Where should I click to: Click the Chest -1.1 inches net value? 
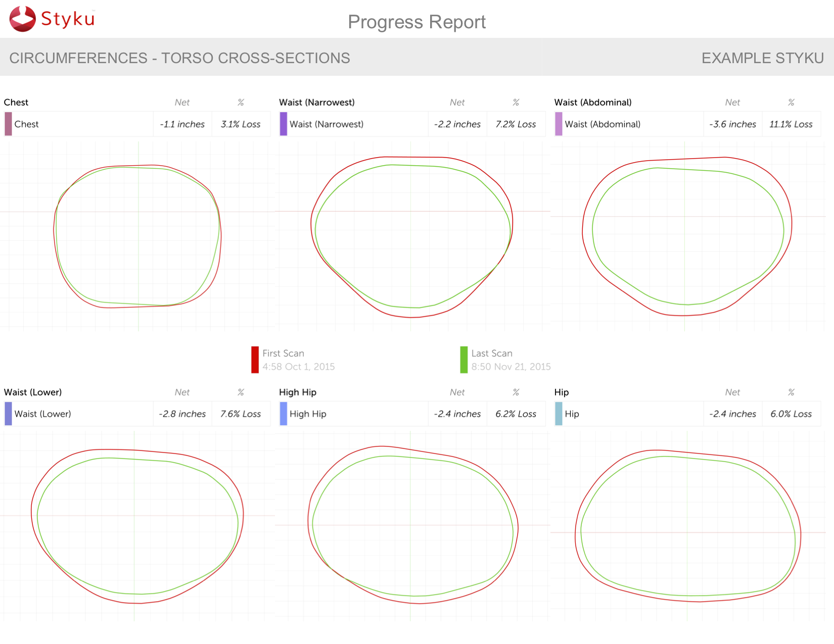click(x=182, y=124)
